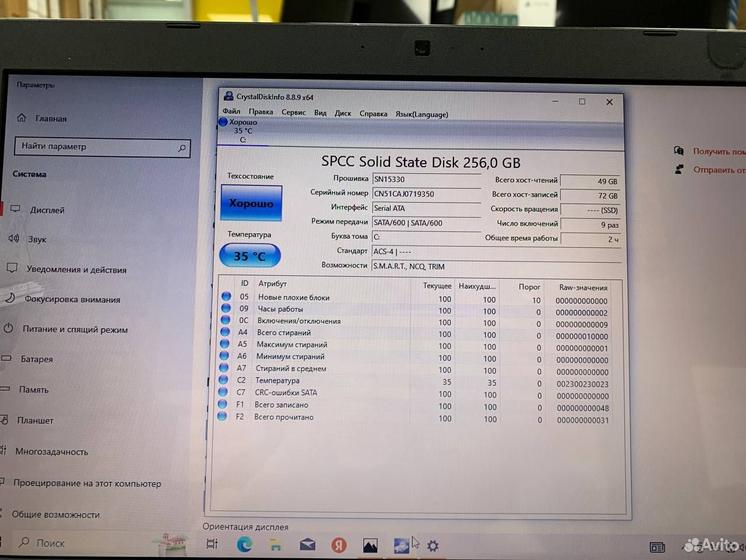This screenshot has width=746, height=560.
Task: Open Task View on the taskbar
Action: click(x=212, y=544)
